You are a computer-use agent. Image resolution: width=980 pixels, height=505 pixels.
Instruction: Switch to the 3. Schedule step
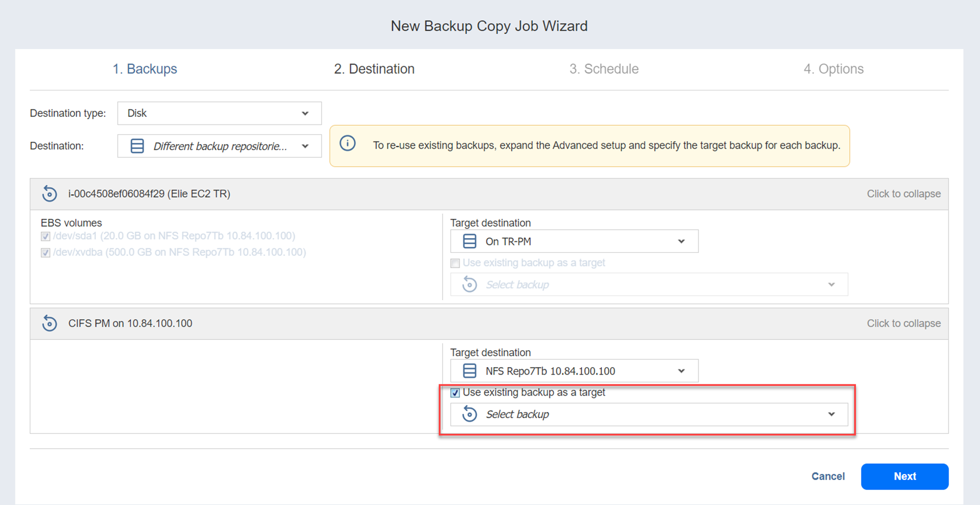click(604, 69)
